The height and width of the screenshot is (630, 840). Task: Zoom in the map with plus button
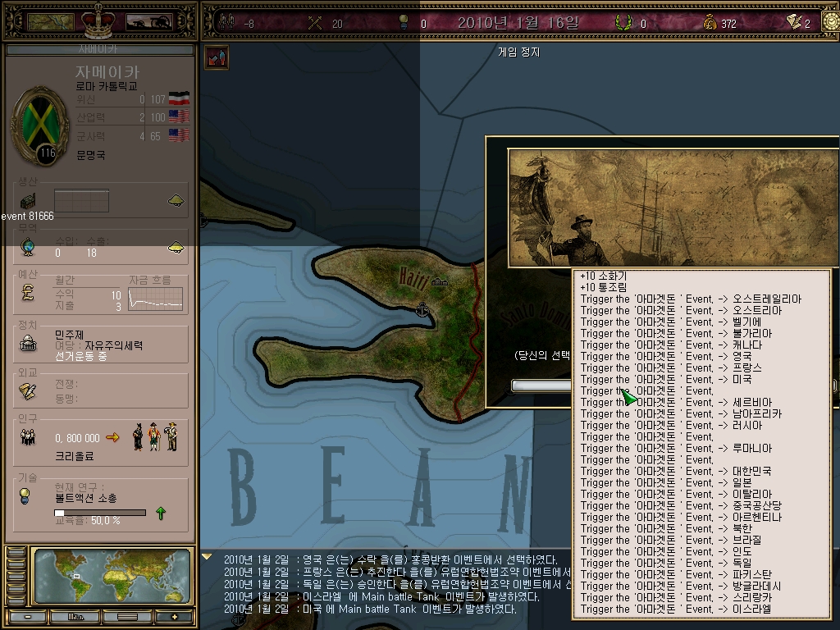174,617
